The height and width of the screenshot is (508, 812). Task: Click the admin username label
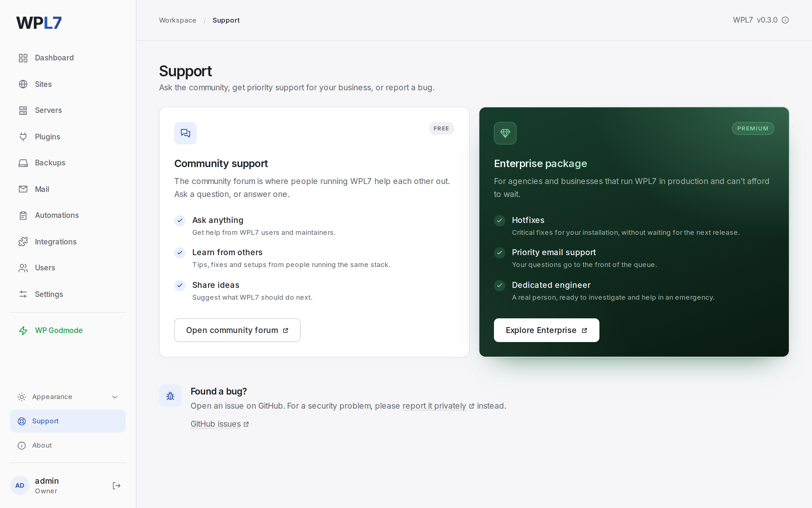click(47, 481)
